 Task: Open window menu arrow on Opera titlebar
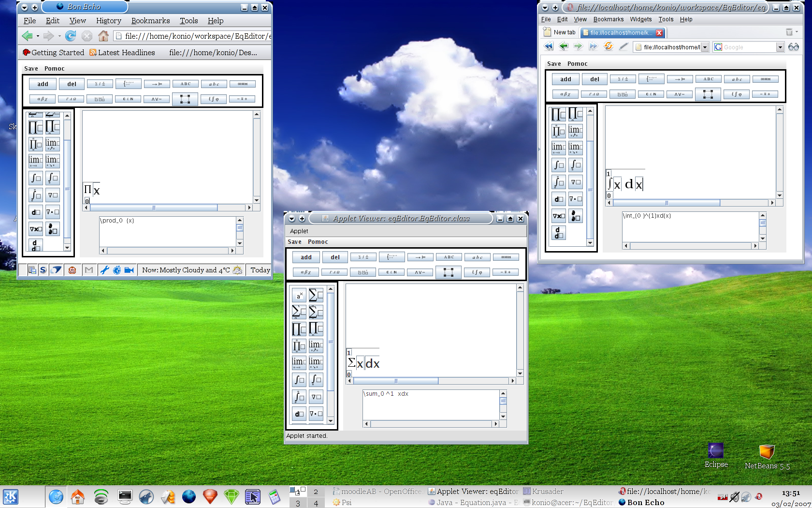[545, 8]
